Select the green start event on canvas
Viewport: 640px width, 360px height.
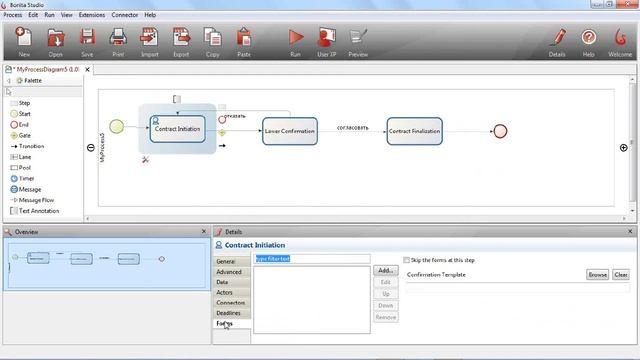tap(116, 127)
